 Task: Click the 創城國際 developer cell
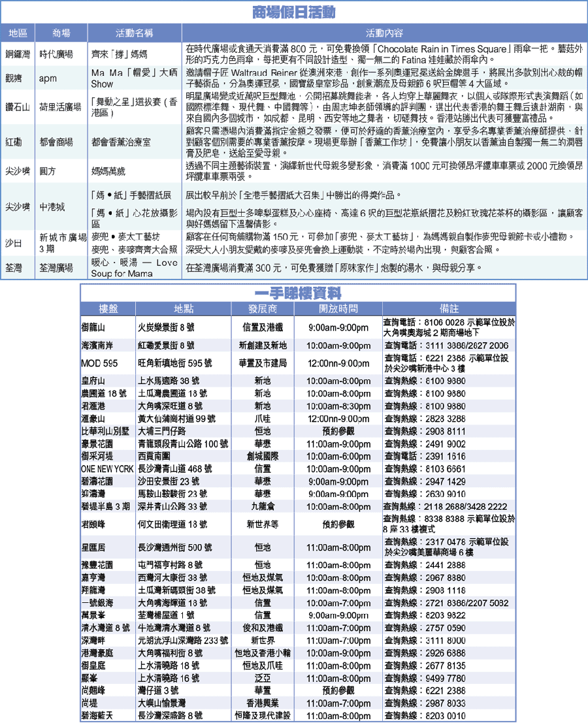coord(263,457)
